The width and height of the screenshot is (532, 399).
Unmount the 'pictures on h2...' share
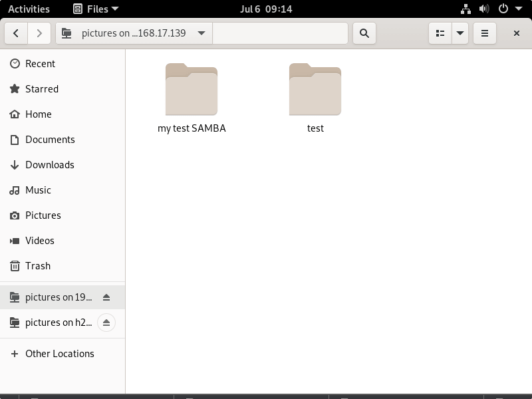(x=106, y=323)
